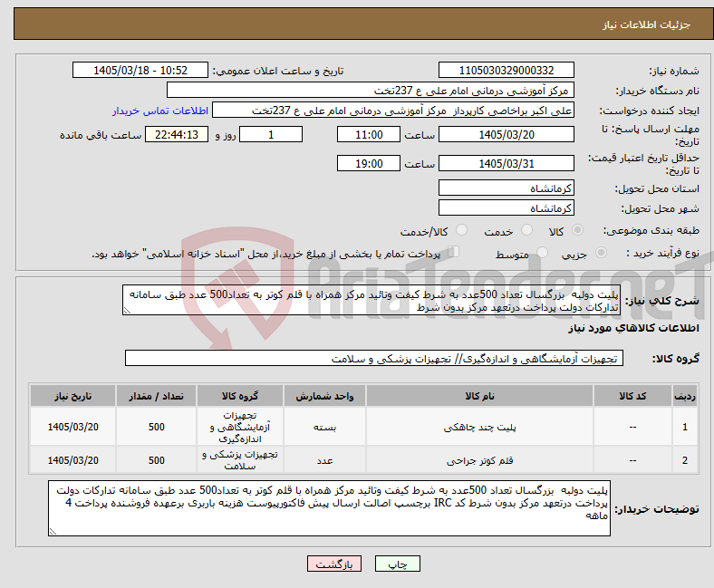The width and height of the screenshot is (714, 588).
Task: Click the remaining days field showing 1
Action: (271, 134)
